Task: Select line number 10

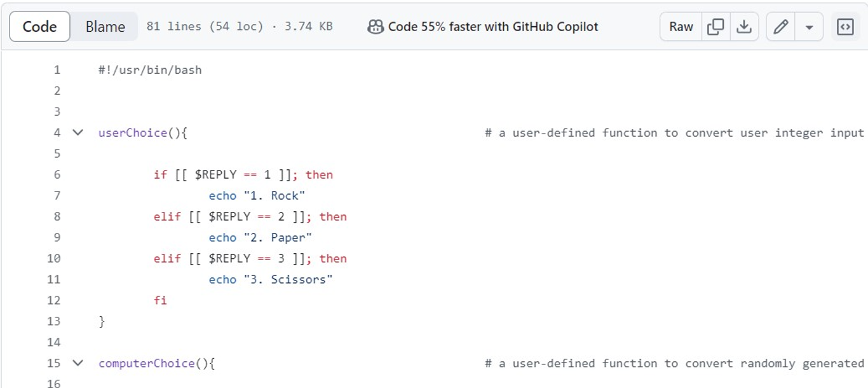Action: [x=53, y=258]
